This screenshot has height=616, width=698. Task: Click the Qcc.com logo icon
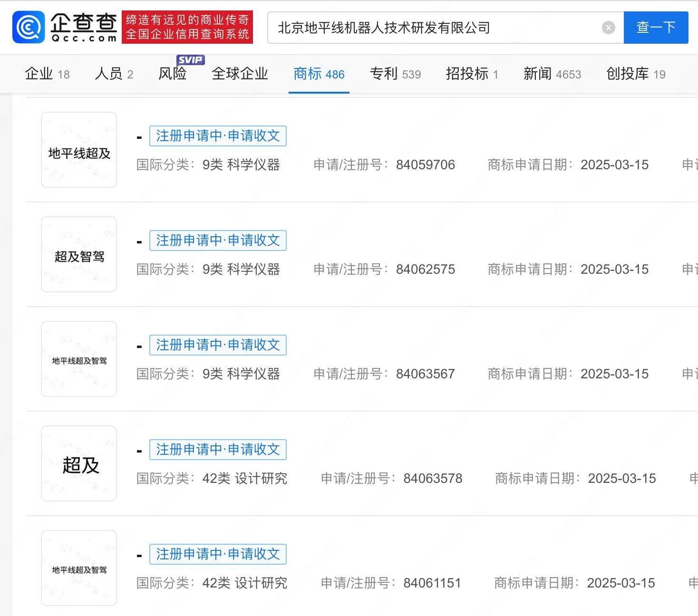(28, 27)
